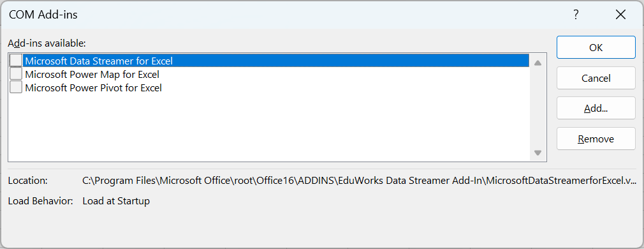The width and height of the screenshot is (644, 249).
Task: Select the Microsoft Data Streamer for Excel entry
Action: tap(99, 61)
